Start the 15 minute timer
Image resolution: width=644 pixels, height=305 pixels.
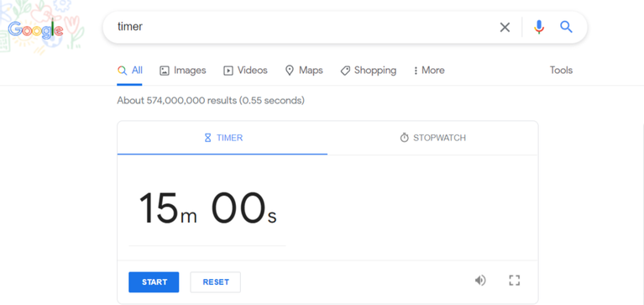point(154,282)
